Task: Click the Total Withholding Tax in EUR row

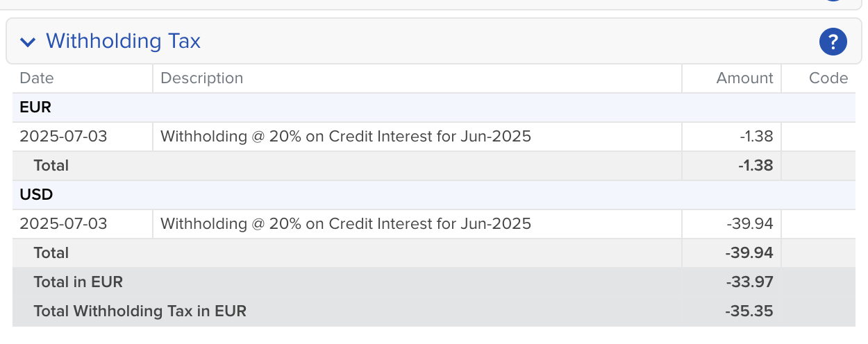Action: tap(434, 311)
